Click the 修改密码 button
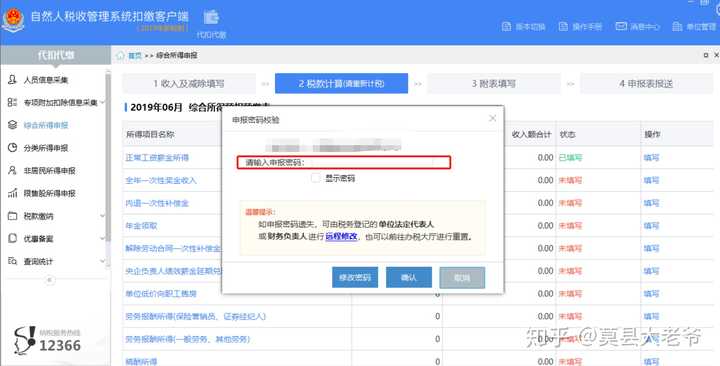 355,277
